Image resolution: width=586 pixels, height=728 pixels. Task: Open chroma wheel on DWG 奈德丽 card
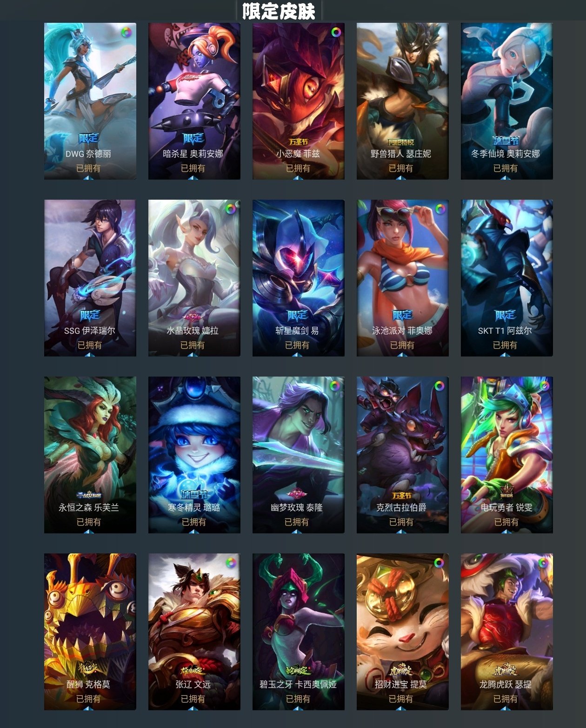(x=126, y=33)
